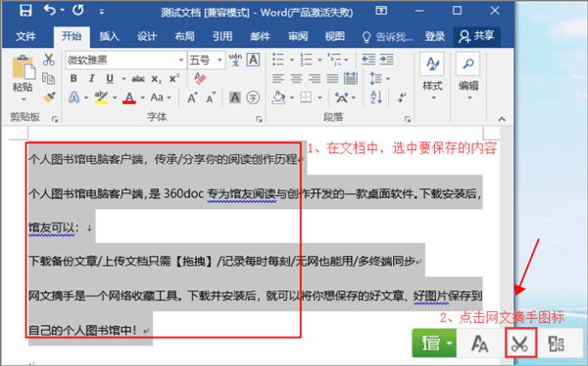Apply numbered list formatting

coord(306,60)
